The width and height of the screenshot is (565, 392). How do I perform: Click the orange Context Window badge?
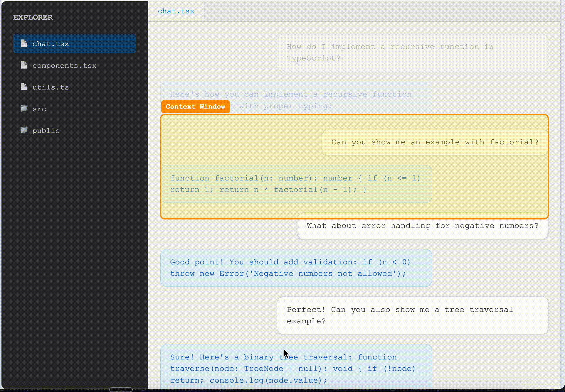pyautogui.click(x=195, y=107)
